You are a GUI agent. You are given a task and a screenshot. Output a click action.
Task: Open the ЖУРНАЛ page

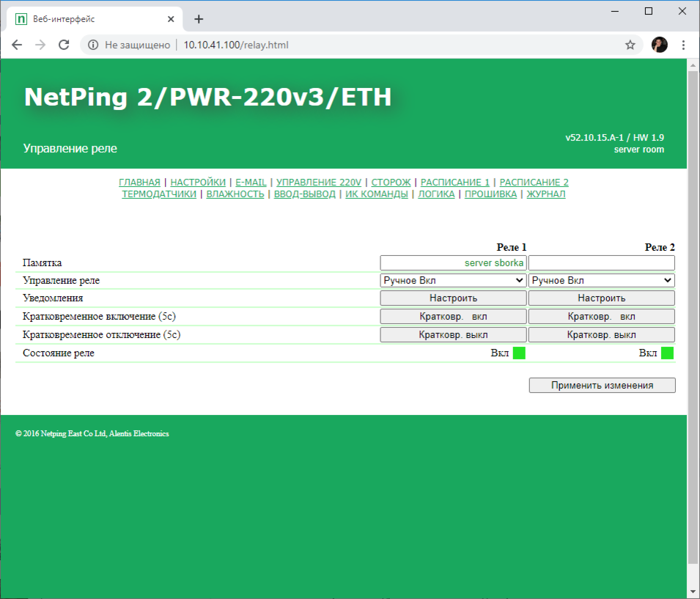click(x=546, y=194)
